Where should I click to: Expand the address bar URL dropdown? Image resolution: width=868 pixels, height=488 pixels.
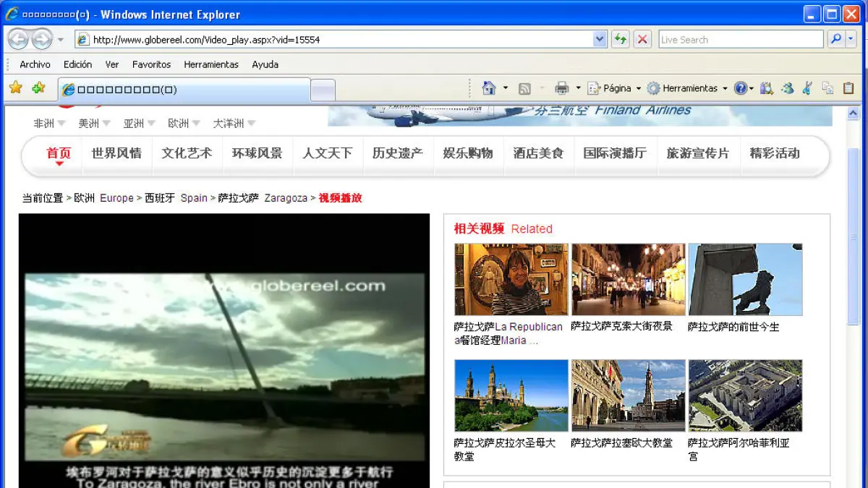[x=600, y=40]
